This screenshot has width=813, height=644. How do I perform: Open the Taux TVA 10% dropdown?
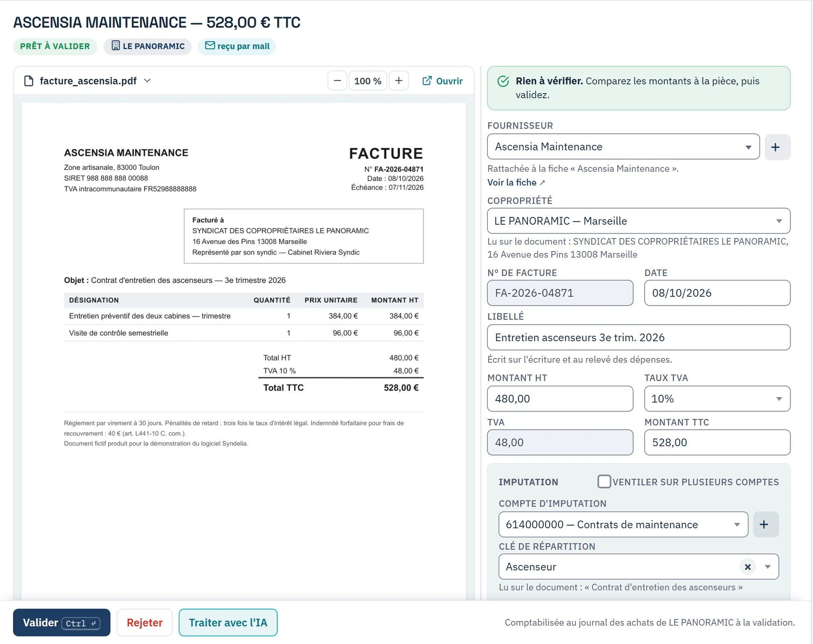tap(717, 399)
